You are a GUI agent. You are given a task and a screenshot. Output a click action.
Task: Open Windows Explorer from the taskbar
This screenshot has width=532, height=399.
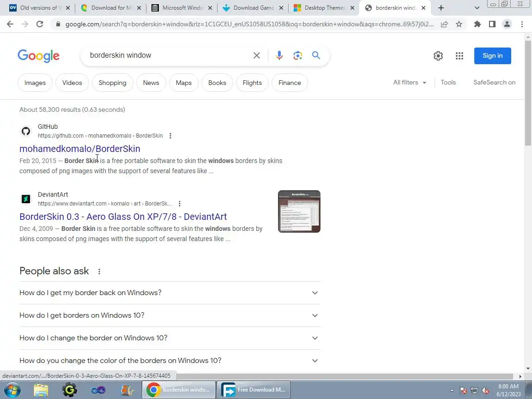(41, 390)
